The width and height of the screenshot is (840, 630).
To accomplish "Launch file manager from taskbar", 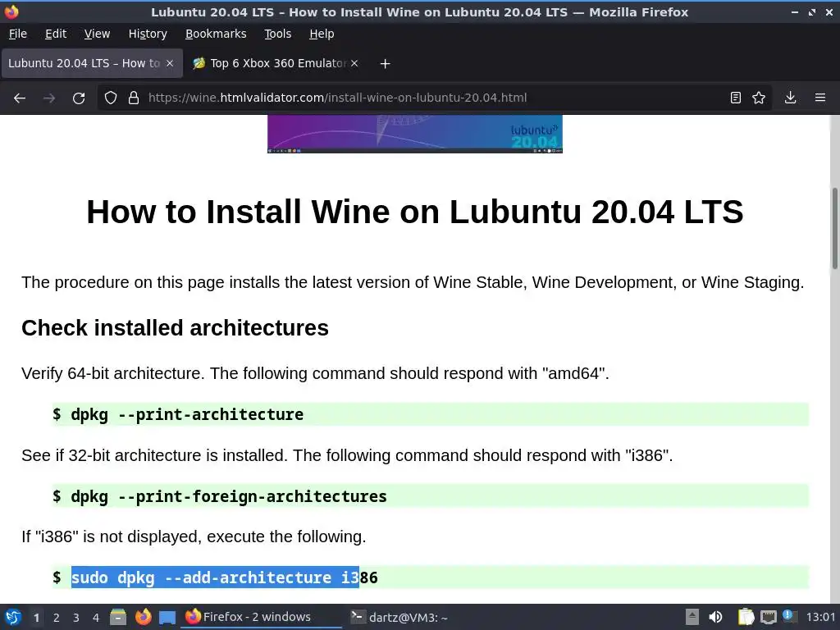I will point(118,617).
